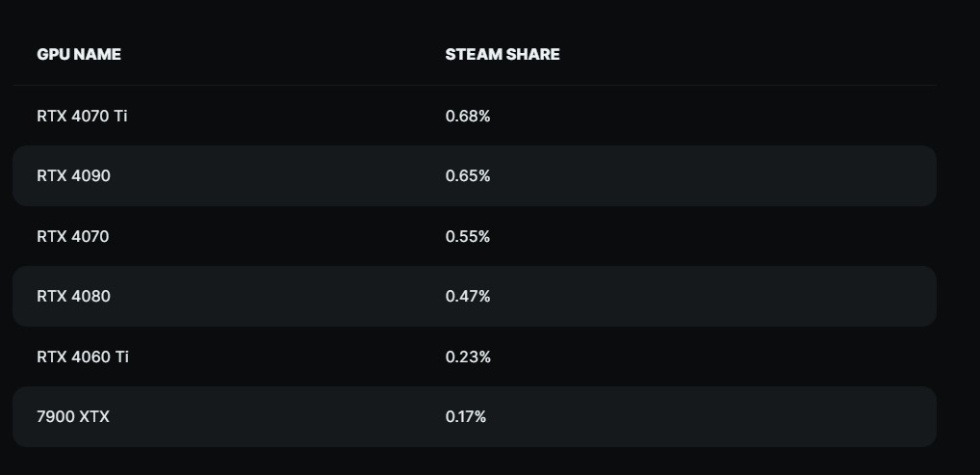Click the RTX 4080 GPU name
Screen dimensions: 980x475
click(74, 297)
